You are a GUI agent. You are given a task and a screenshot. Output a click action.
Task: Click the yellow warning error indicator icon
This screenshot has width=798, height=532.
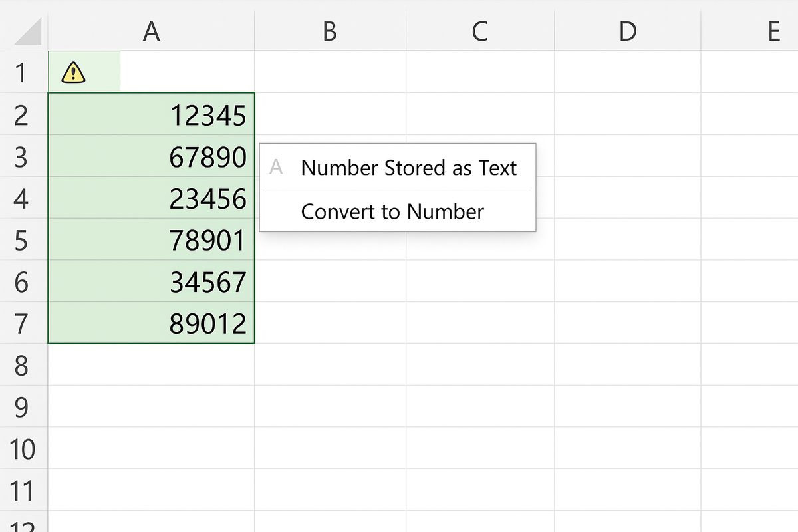coord(73,72)
